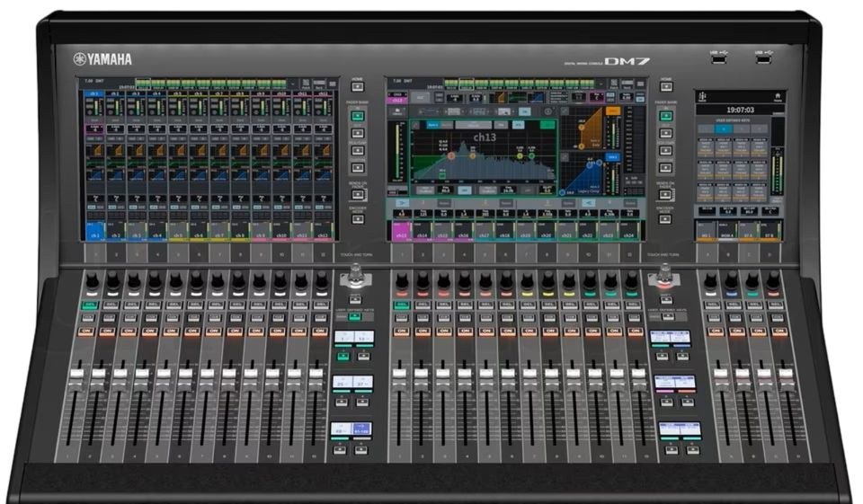Touch encoder knob 1 in the right fader section
This screenshot has width=863, height=504.
(x=710, y=279)
